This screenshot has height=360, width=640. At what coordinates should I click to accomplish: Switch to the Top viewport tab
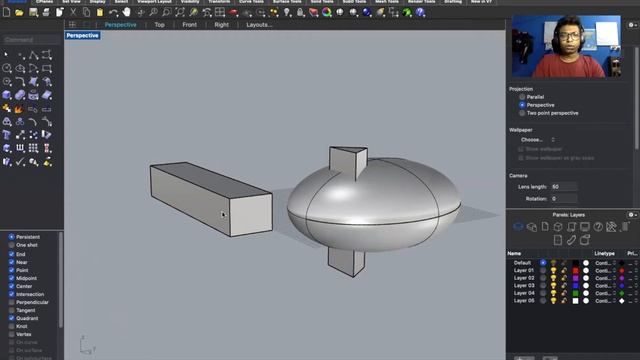point(160,25)
